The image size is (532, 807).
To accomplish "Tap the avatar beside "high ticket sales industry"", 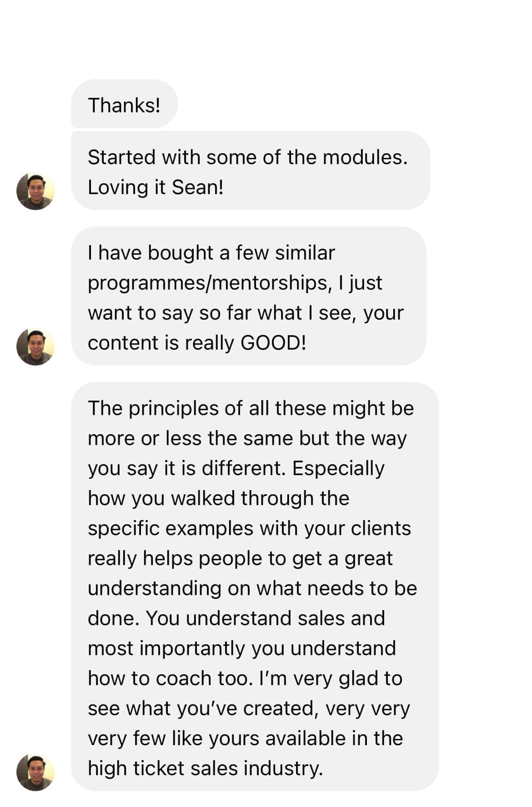I will point(36,772).
